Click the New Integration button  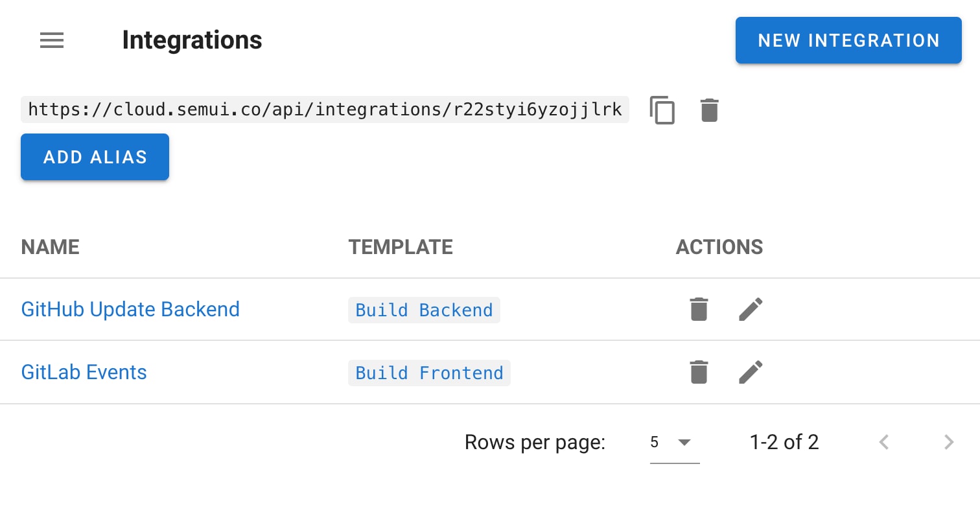848,40
